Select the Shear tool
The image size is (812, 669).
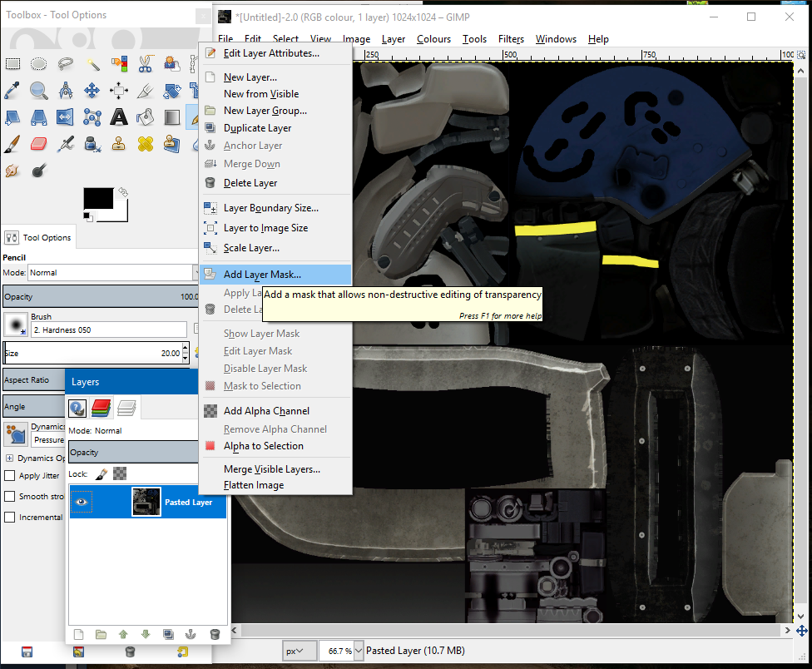tap(12, 117)
